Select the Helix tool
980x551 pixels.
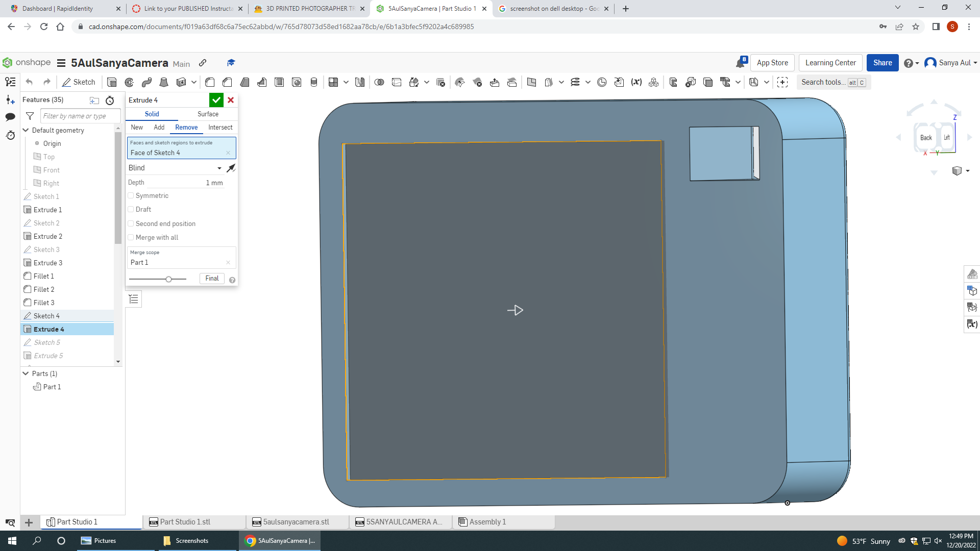(x=575, y=82)
